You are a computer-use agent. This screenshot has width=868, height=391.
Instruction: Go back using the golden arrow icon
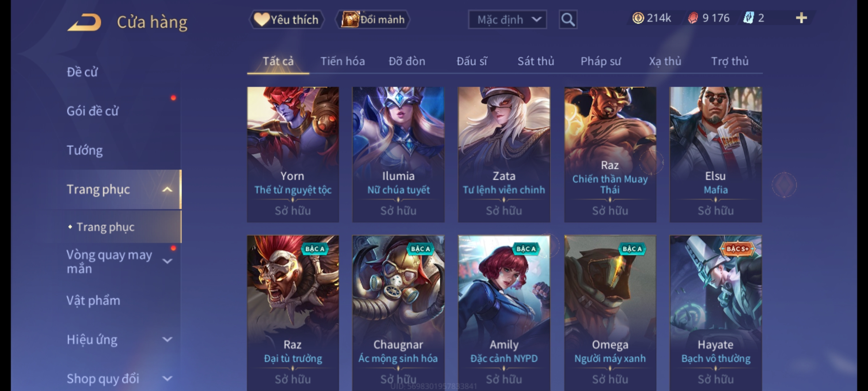(x=84, y=22)
